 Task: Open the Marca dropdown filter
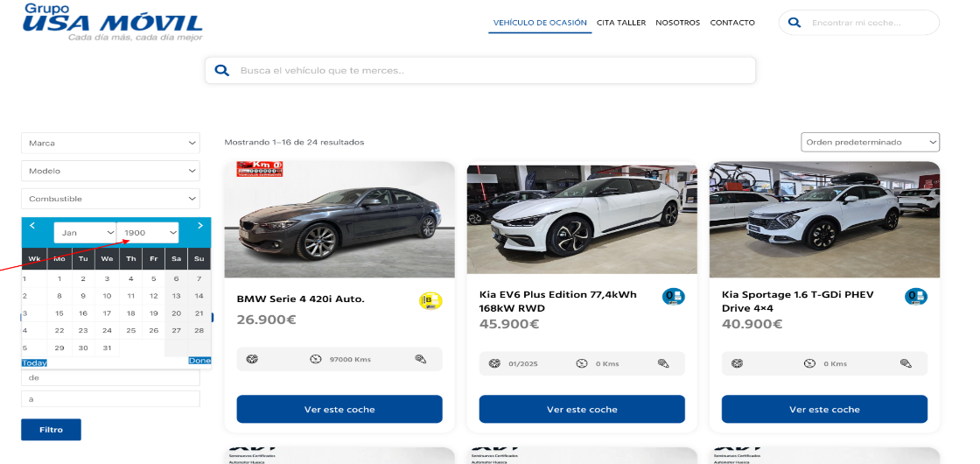coord(110,143)
